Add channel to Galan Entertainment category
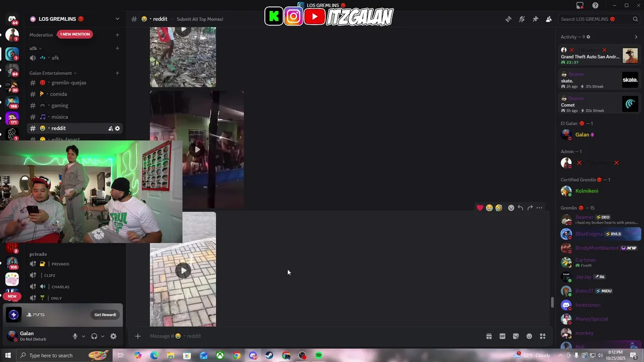644x362 pixels. tap(117, 73)
